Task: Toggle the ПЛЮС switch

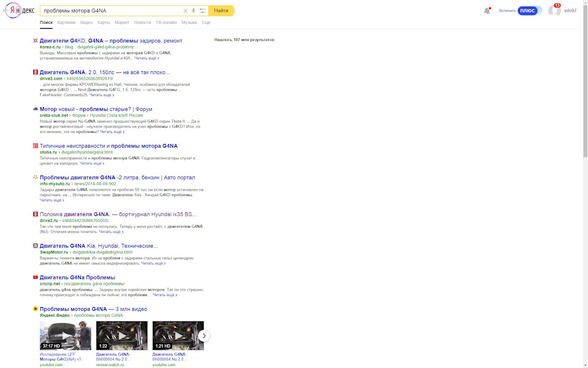Action: pos(530,10)
